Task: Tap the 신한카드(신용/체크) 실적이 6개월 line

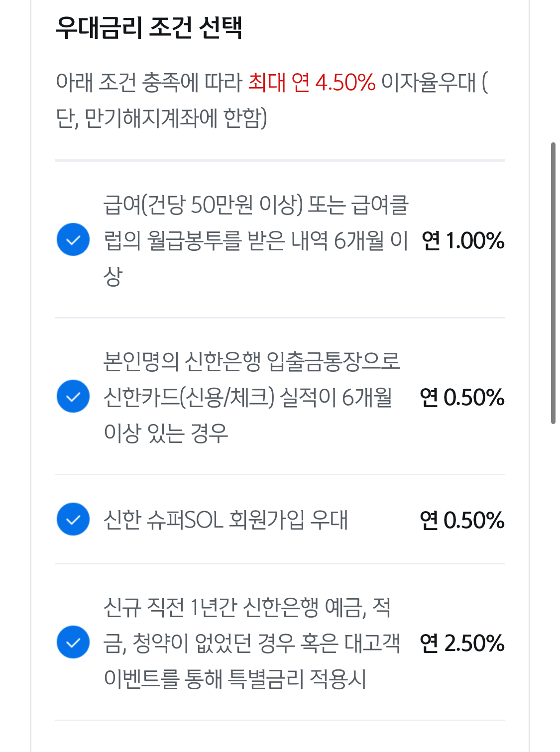Action: (x=248, y=397)
